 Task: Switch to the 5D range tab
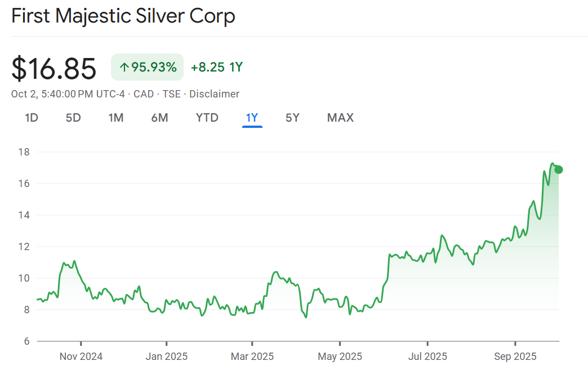click(73, 118)
